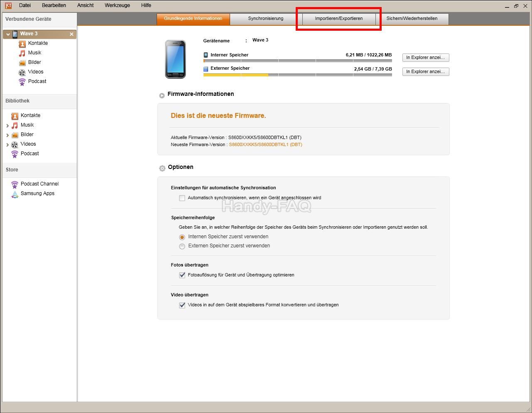The height and width of the screenshot is (413, 532).
Task: Open the Podcast Channel store icon
Action: 15,184
